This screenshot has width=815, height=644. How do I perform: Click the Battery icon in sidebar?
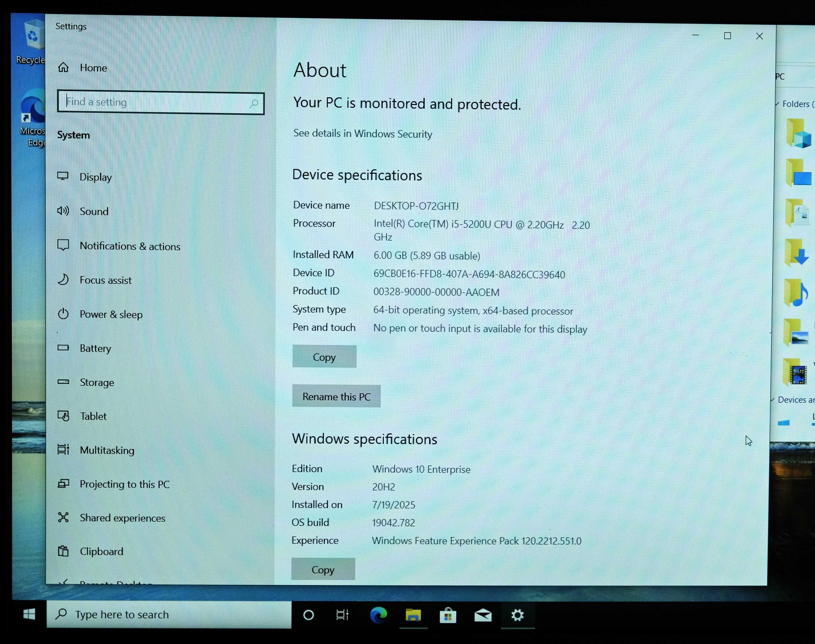coord(63,348)
